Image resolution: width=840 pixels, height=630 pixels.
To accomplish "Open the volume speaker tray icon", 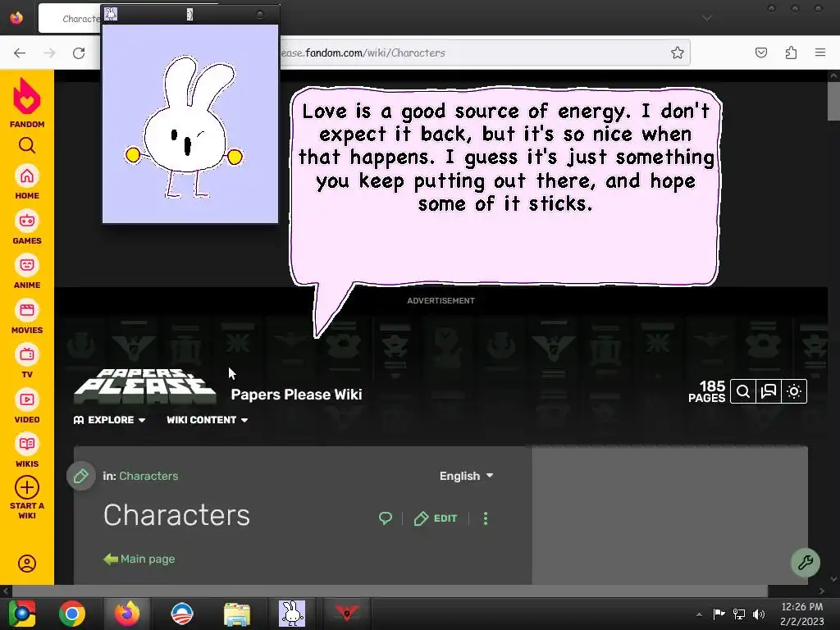I will [x=759, y=614].
